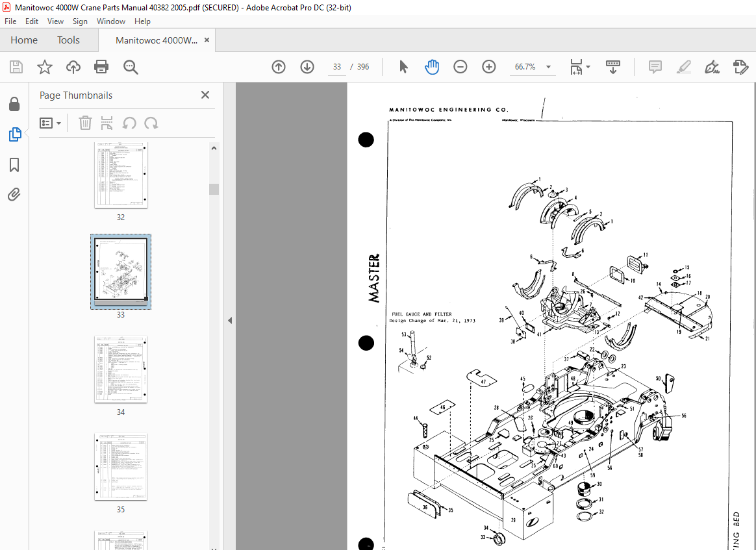Close the Manitowoc 4000W document tab
The height and width of the screenshot is (550, 756).
coord(207,40)
